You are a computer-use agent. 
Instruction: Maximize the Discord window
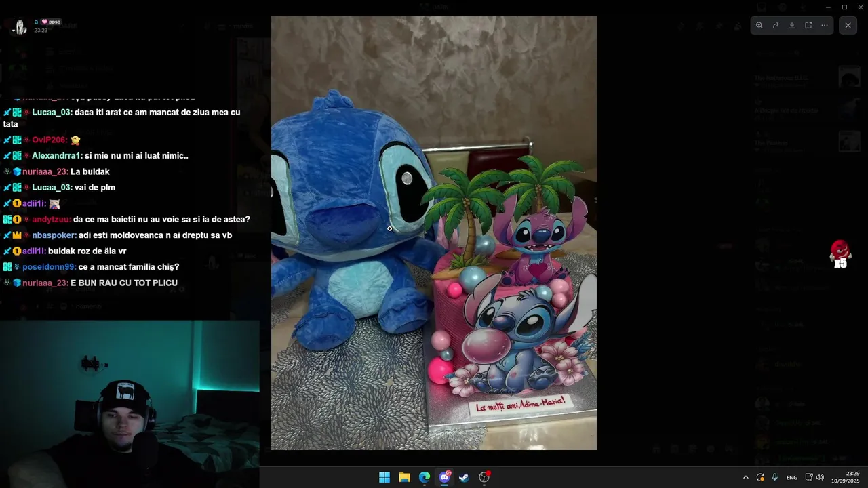[x=844, y=7]
